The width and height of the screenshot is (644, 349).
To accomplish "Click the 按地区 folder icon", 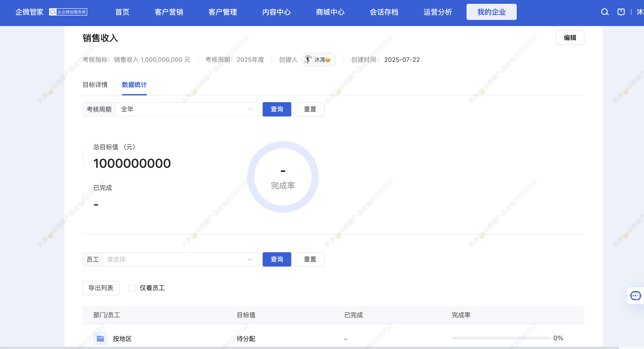I will click(100, 338).
